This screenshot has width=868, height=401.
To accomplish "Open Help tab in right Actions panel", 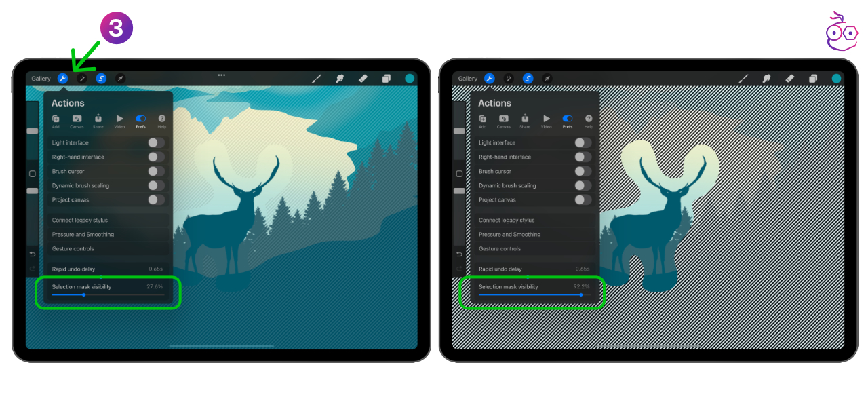I will (x=589, y=121).
